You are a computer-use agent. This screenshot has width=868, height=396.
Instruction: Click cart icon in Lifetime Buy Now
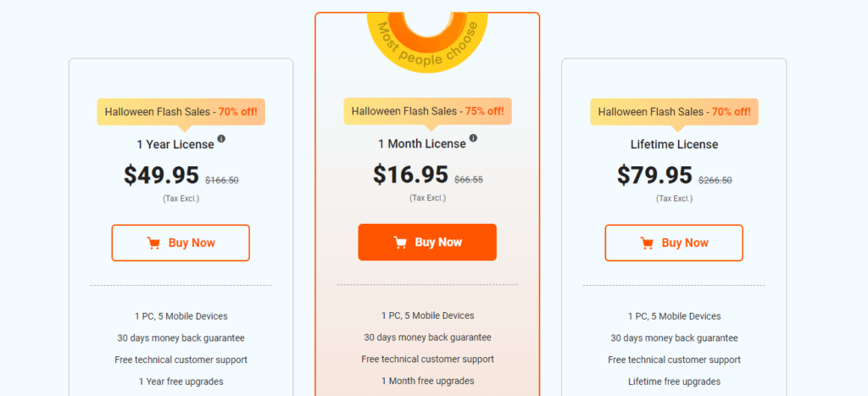(x=647, y=243)
